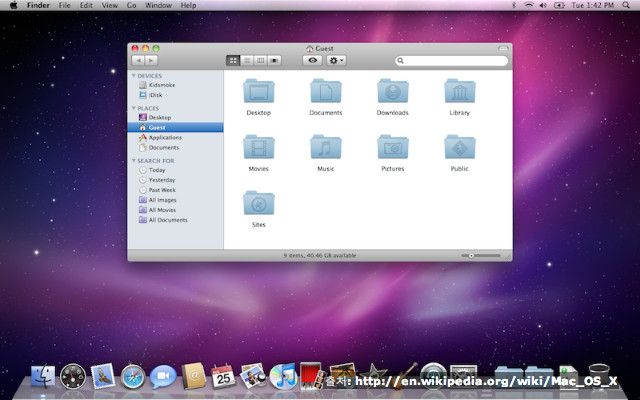Open Dashboard from the Dock

(73, 376)
